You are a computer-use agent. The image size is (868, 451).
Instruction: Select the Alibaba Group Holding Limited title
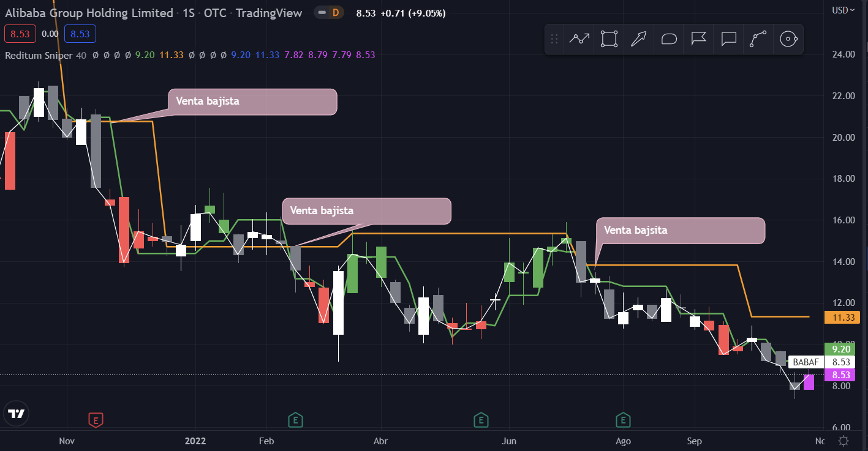(x=89, y=13)
